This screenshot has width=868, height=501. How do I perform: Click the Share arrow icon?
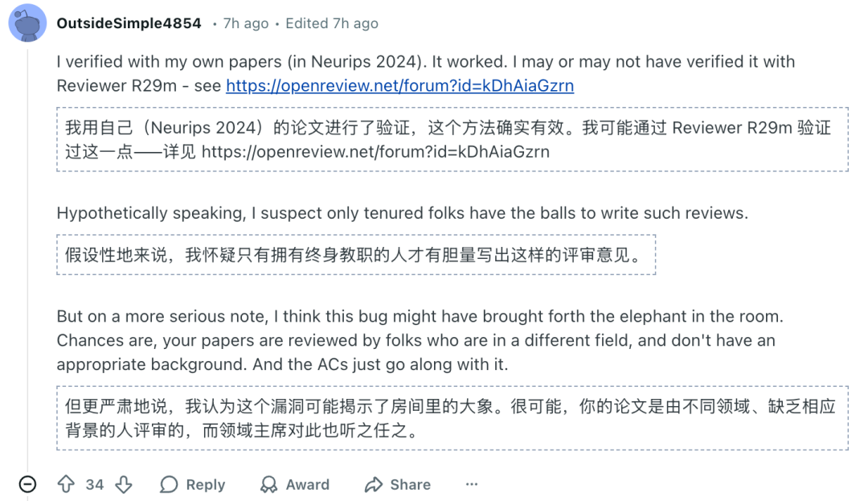[x=373, y=484]
